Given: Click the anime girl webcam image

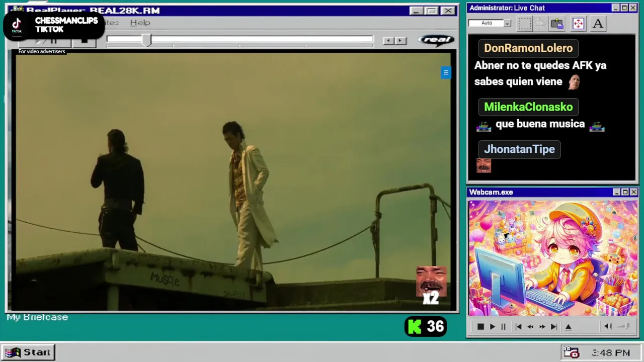Looking at the screenshot, I should click(553, 258).
